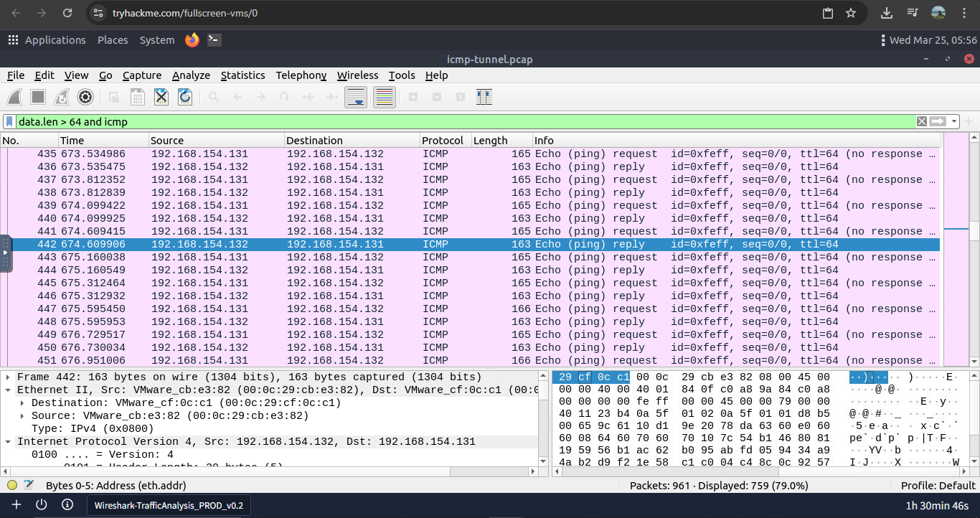Open capture file properties icon in status bar
This screenshot has width=980, height=518.
(x=29, y=485)
